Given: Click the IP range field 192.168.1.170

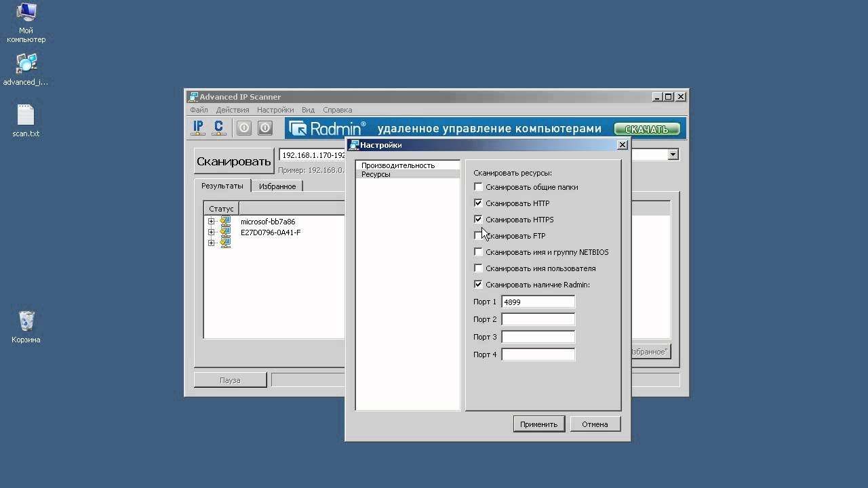Looking at the screenshot, I should coord(313,155).
